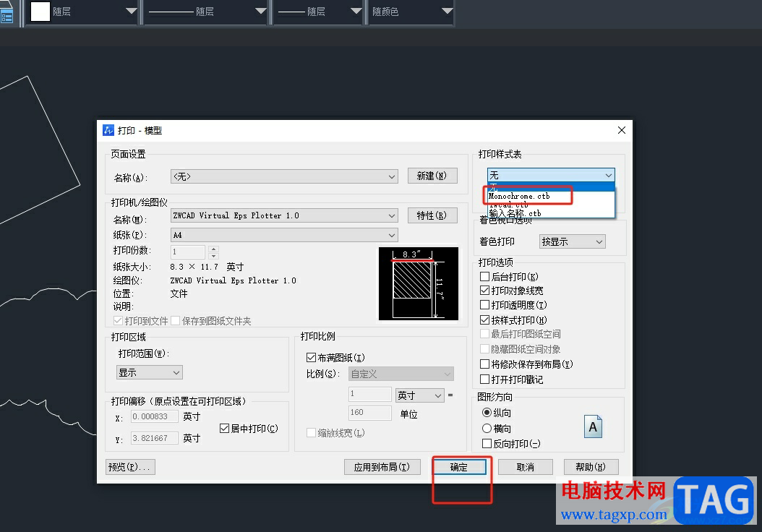Open the lineweight 随层 dropdown in toolbar
The image size is (762, 532).
click(x=319, y=11)
